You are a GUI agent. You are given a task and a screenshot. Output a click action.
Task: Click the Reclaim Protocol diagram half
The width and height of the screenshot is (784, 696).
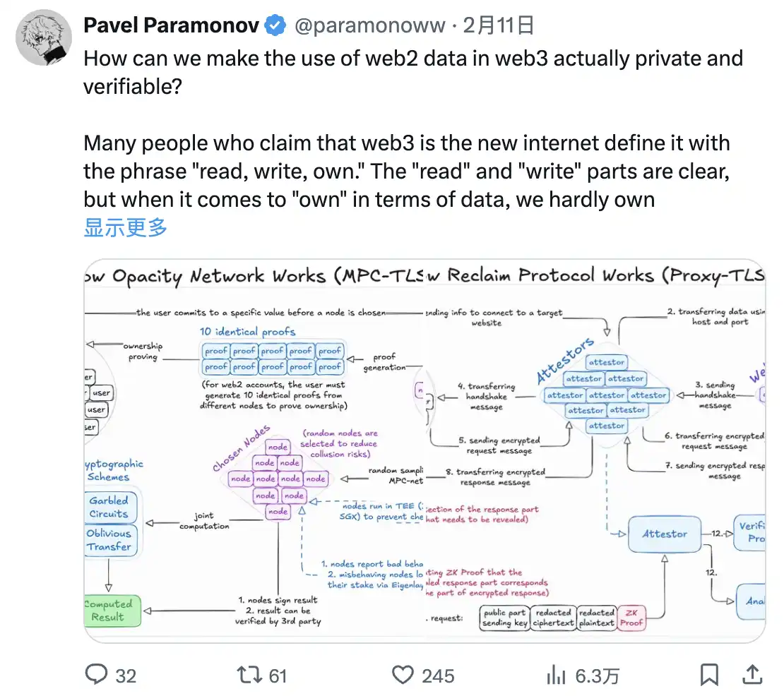[595, 452]
